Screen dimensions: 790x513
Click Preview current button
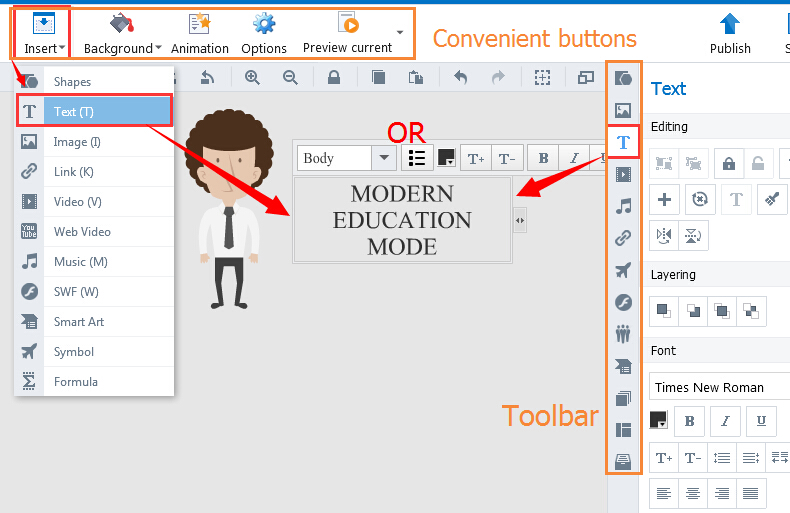pyautogui.click(x=347, y=33)
